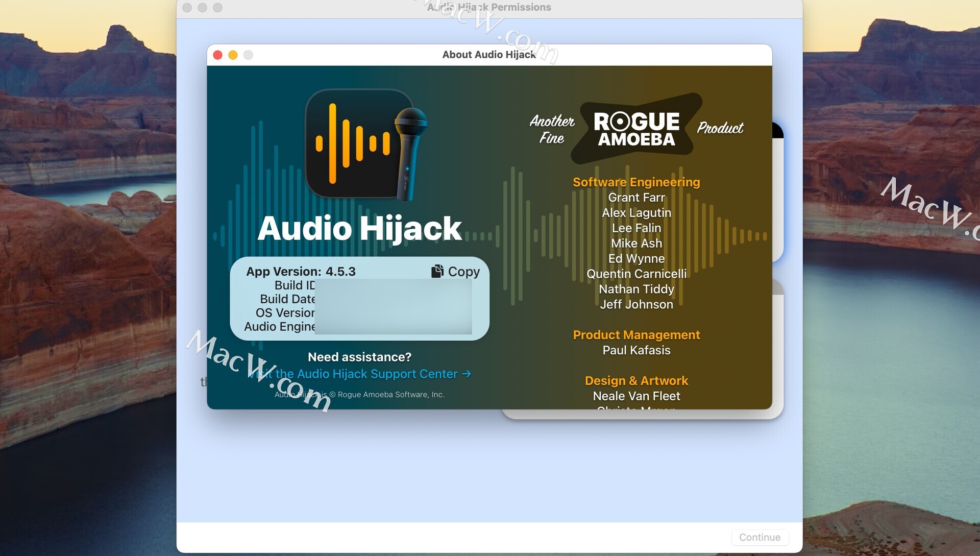
Task: Visit the Audio Hijack Support Center link
Action: tap(359, 374)
